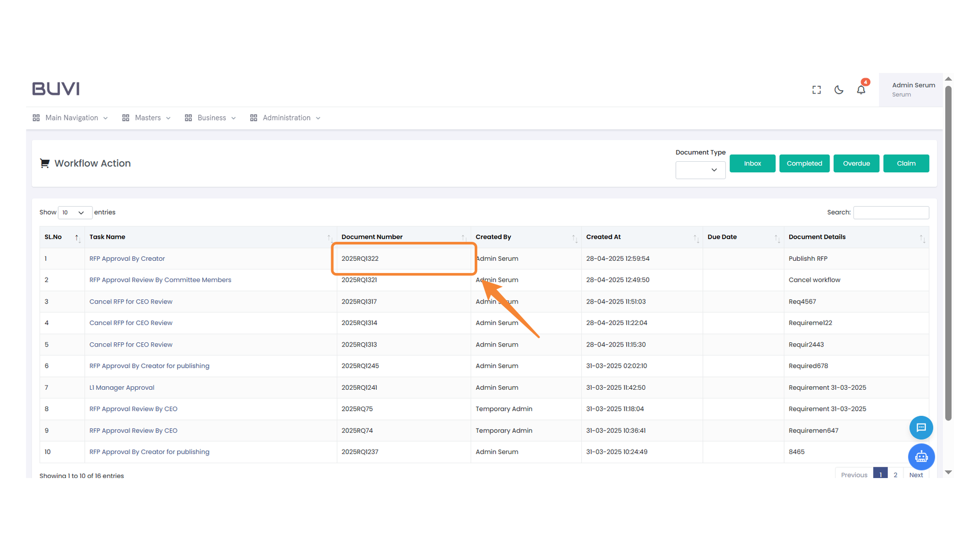The height and width of the screenshot is (551, 980).
Task: Click the Overdue button
Action: coord(856,164)
